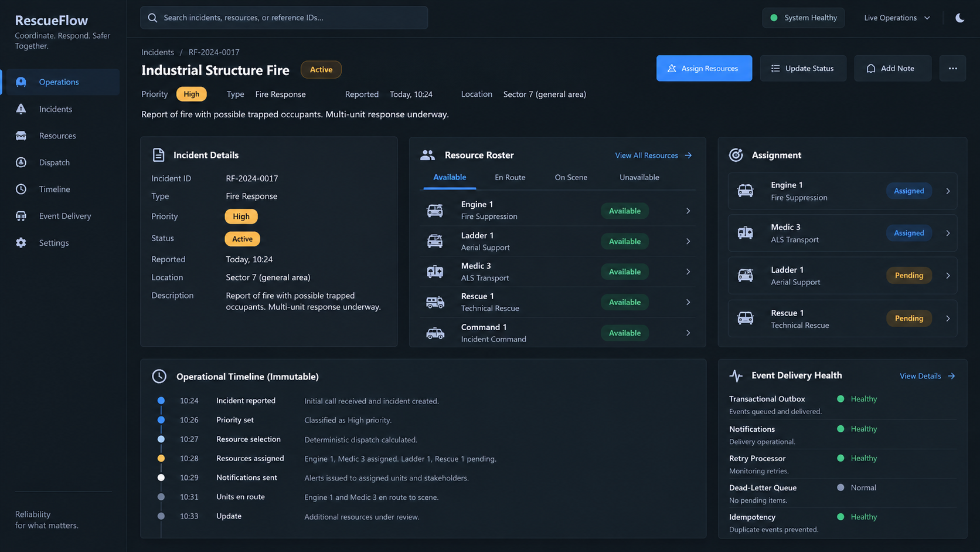Switch to the On Scene tab
Image resolution: width=980 pixels, height=552 pixels.
click(x=571, y=177)
